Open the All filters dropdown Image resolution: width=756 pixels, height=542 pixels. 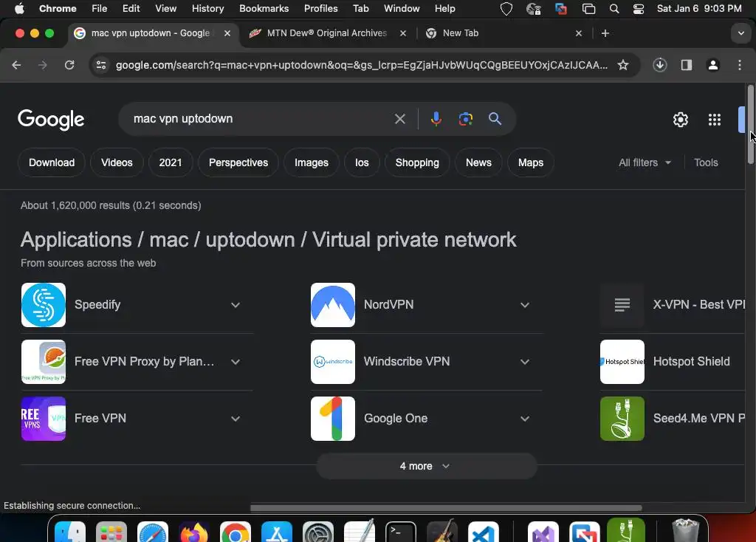(x=645, y=162)
